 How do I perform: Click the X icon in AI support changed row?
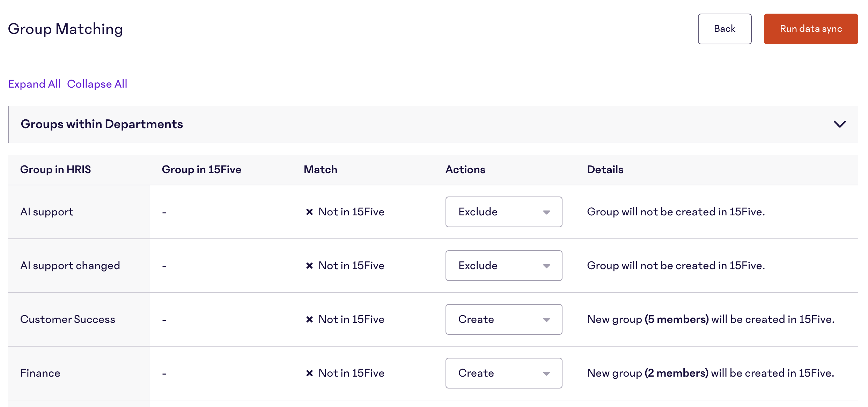click(309, 266)
